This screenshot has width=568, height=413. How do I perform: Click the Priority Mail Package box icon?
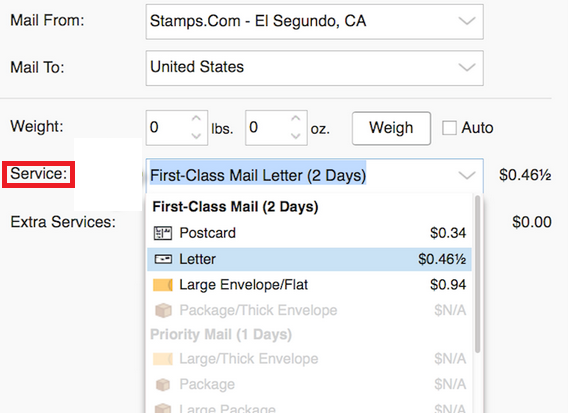pos(163,384)
